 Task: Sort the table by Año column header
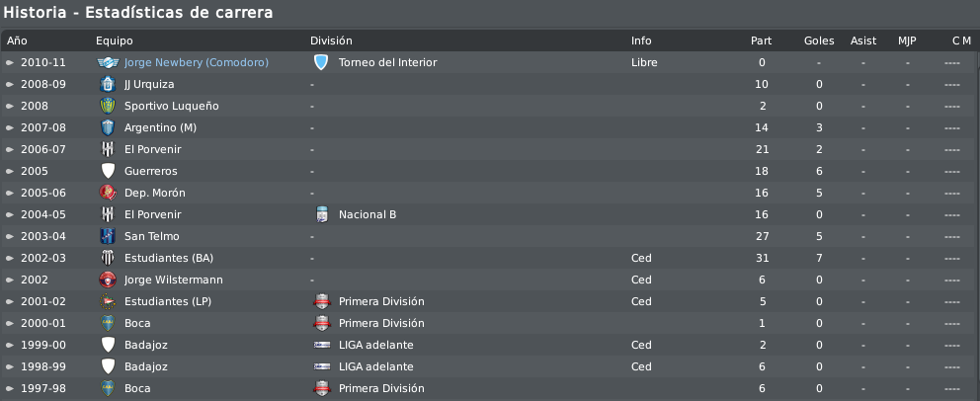[18, 40]
